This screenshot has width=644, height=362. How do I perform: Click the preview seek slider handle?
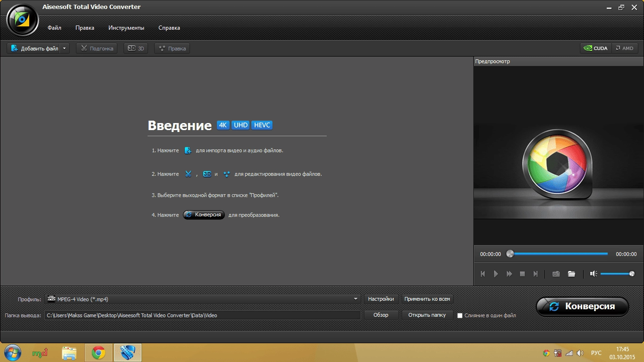click(510, 254)
